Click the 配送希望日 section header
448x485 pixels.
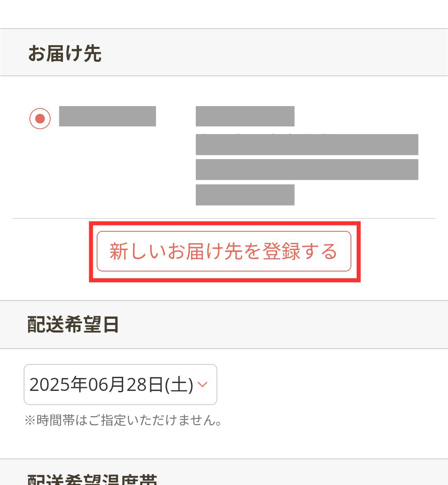(73, 324)
